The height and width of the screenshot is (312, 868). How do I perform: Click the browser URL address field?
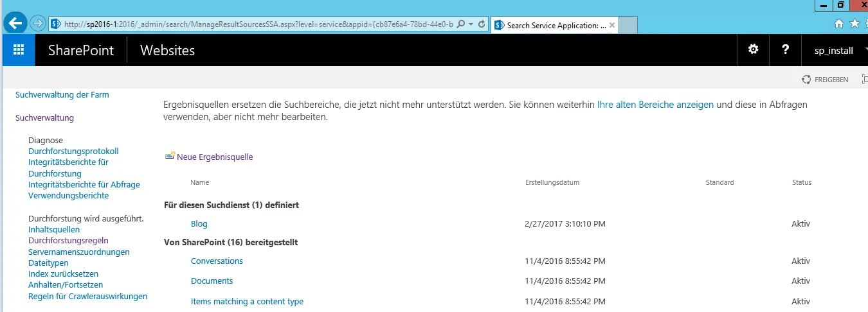(258, 24)
